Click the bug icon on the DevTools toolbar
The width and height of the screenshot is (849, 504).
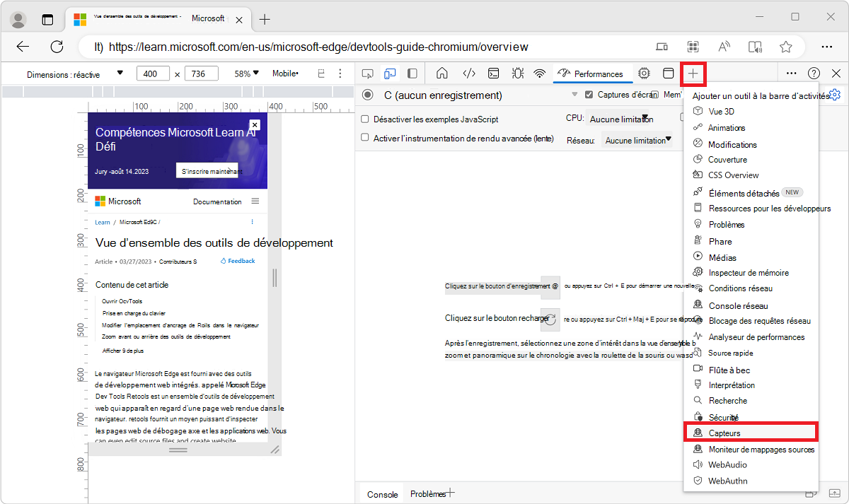517,73
